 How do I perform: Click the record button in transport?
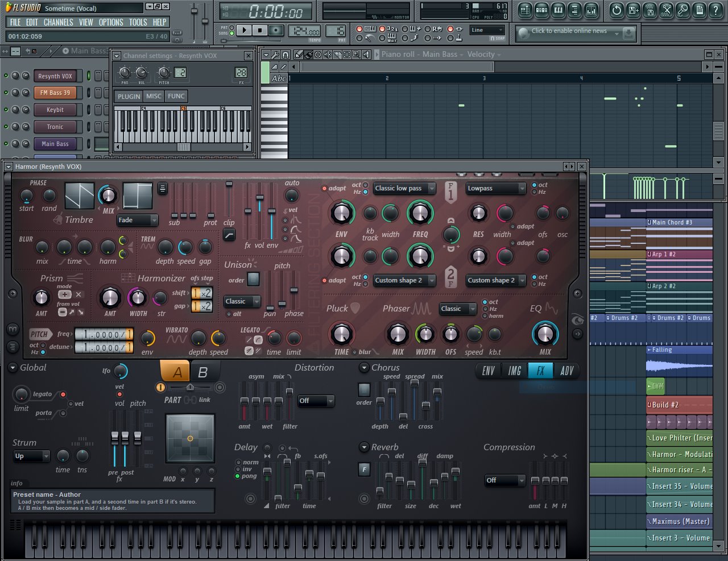276,30
